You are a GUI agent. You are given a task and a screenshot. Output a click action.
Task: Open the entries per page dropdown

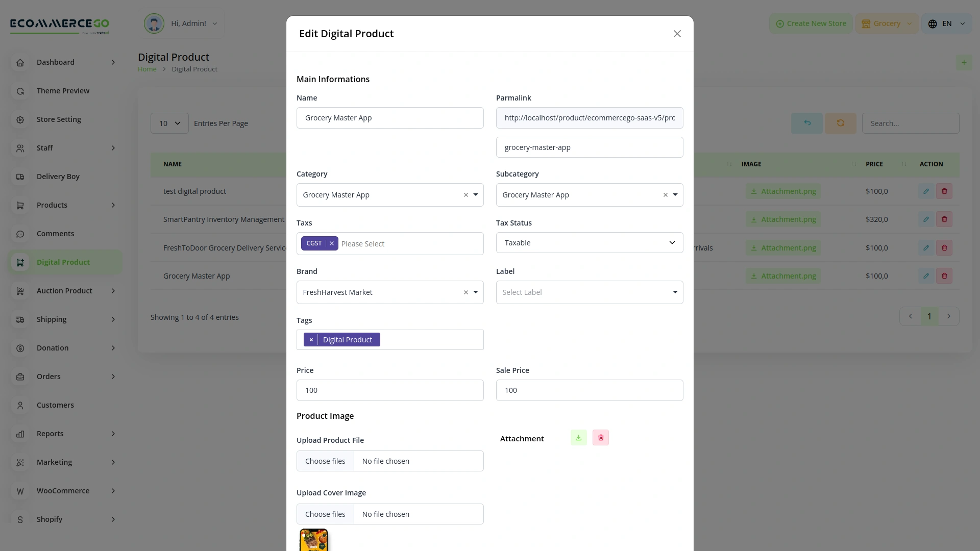pos(169,123)
